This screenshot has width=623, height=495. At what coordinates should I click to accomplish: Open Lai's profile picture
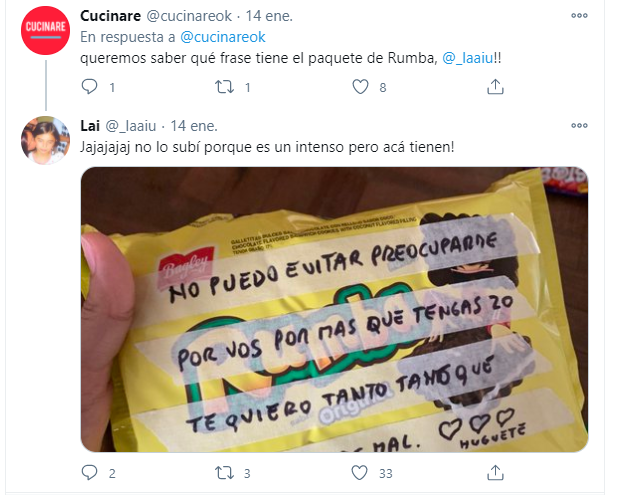(x=46, y=140)
